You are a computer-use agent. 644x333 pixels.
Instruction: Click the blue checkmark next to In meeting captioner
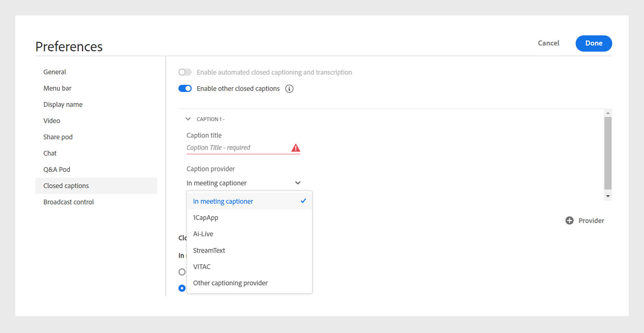point(303,201)
